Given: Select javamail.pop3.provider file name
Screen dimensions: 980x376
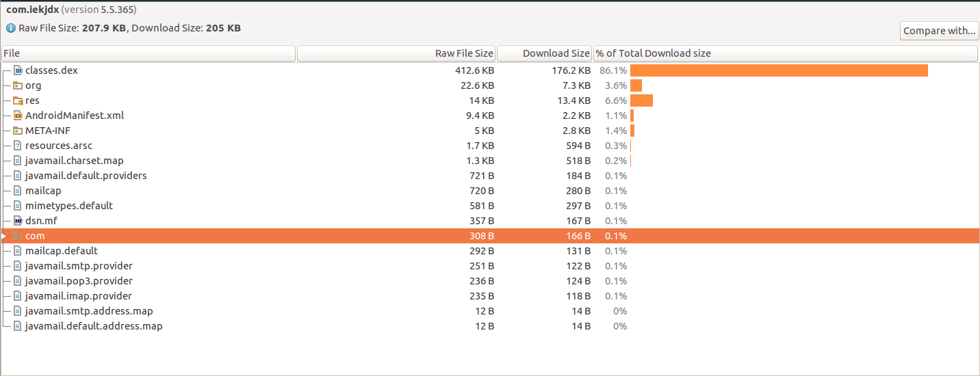Looking at the screenshot, I should click(79, 281).
